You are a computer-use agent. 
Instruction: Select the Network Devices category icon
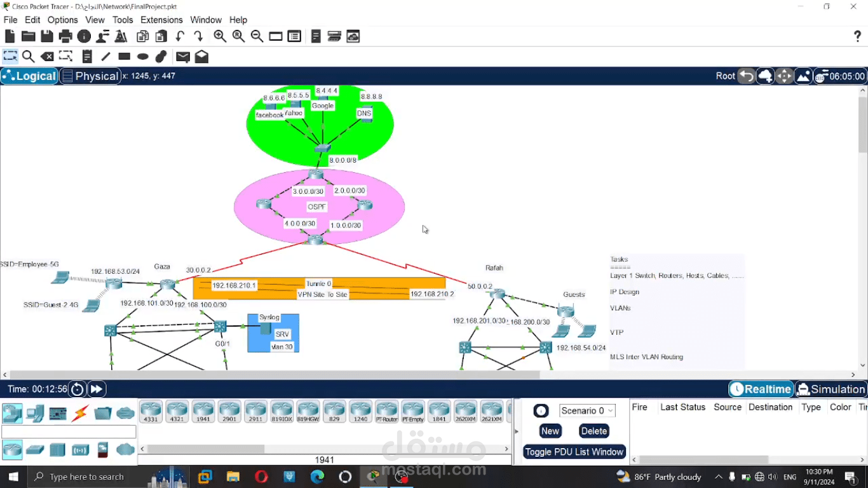[x=12, y=414]
